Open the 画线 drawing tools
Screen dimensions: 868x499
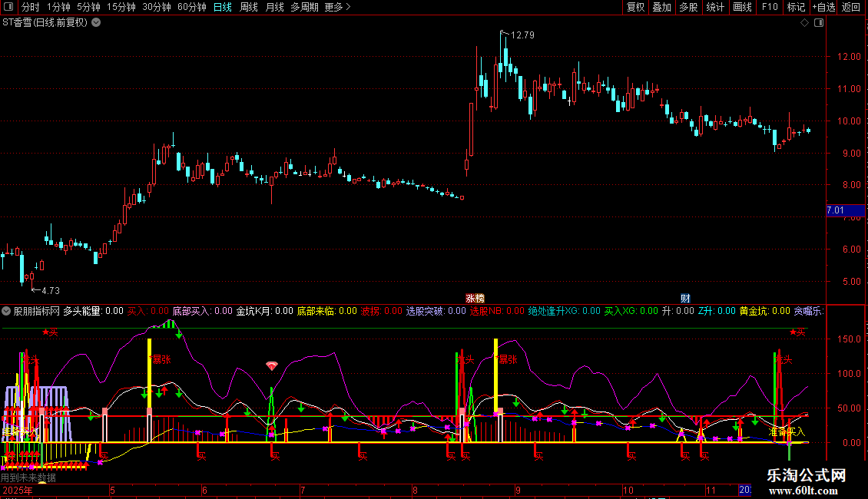[x=742, y=8]
